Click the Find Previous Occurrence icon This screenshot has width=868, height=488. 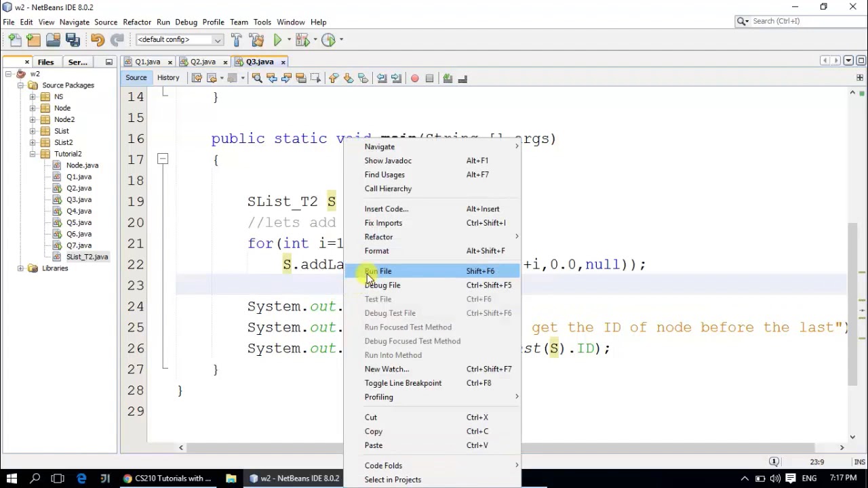272,78
